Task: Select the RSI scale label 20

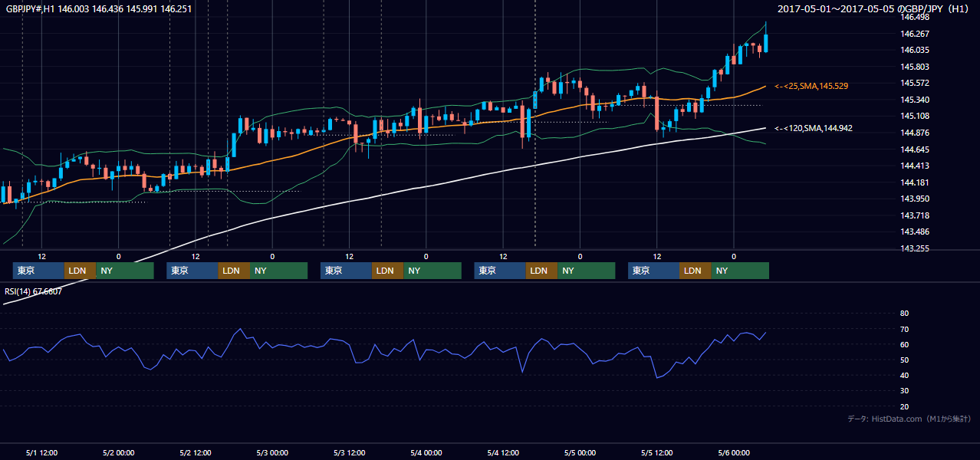Action: pyautogui.click(x=904, y=406)
